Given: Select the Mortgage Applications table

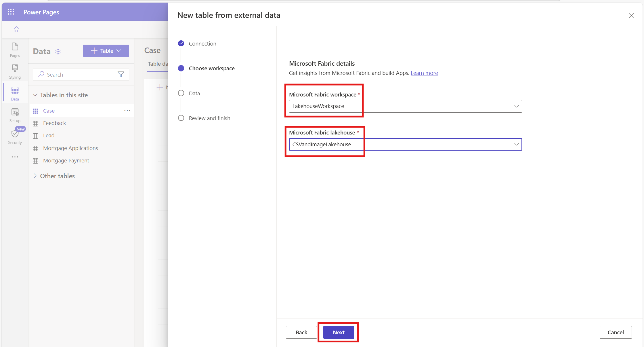Looking at the screenshot, I should [x=70, y=148].
